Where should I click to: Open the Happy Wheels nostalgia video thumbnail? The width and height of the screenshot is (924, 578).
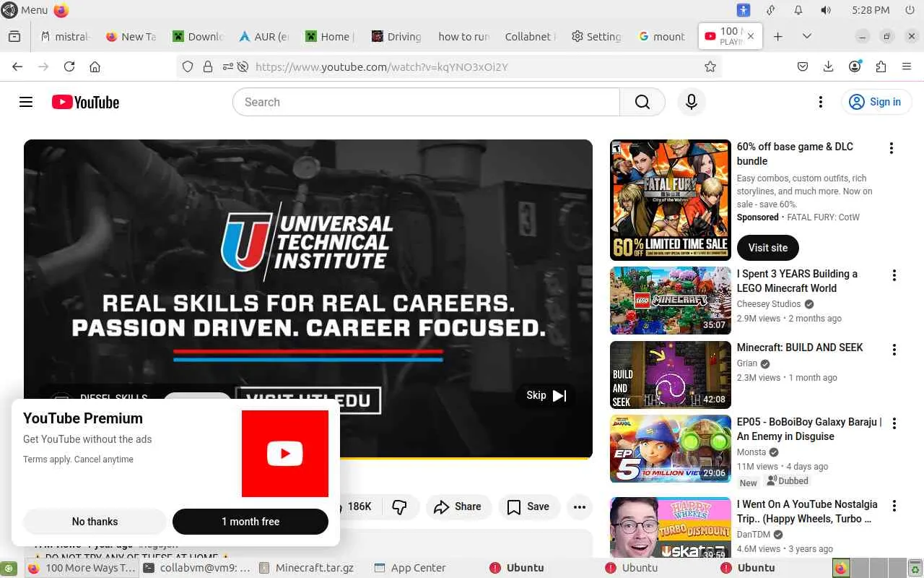click(671, 527)
